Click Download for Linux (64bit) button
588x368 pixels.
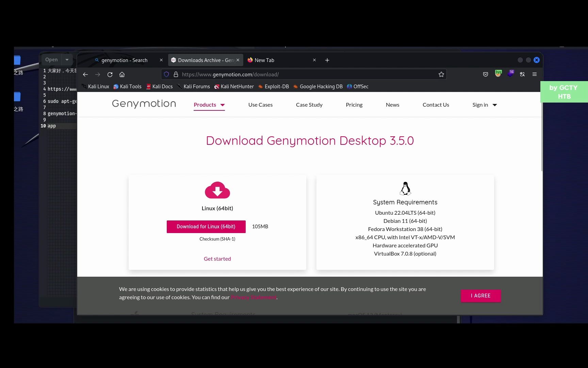206,227
